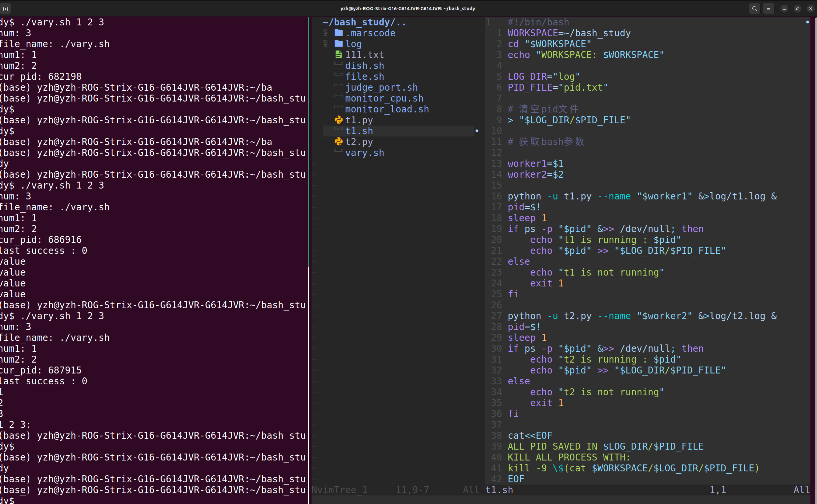Image resolution: width=817 pixels, height=504 pixels.
Task: Click the "t1 is not running" echo line
Action: click(x=597, y=272)
